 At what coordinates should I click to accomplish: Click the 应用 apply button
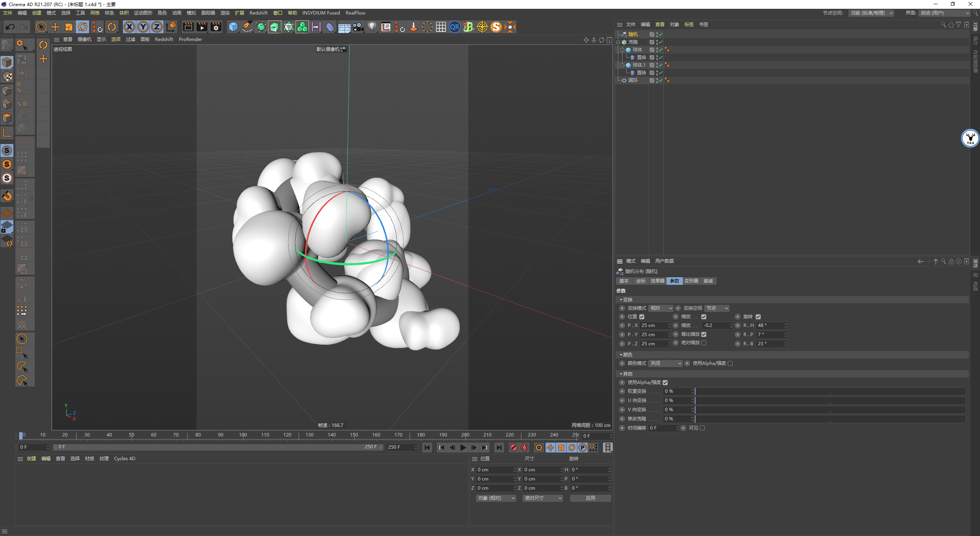590,498
